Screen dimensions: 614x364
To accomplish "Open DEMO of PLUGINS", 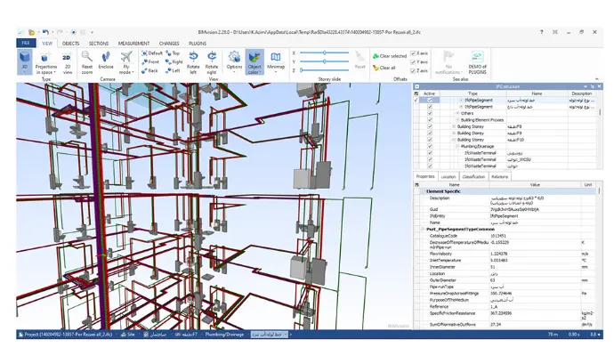I will point(477,62).
